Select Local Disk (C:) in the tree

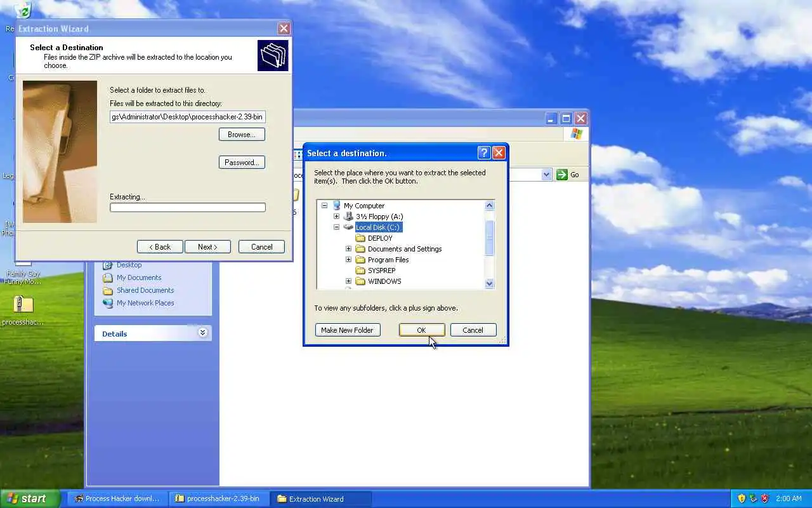tap(379, 227)
